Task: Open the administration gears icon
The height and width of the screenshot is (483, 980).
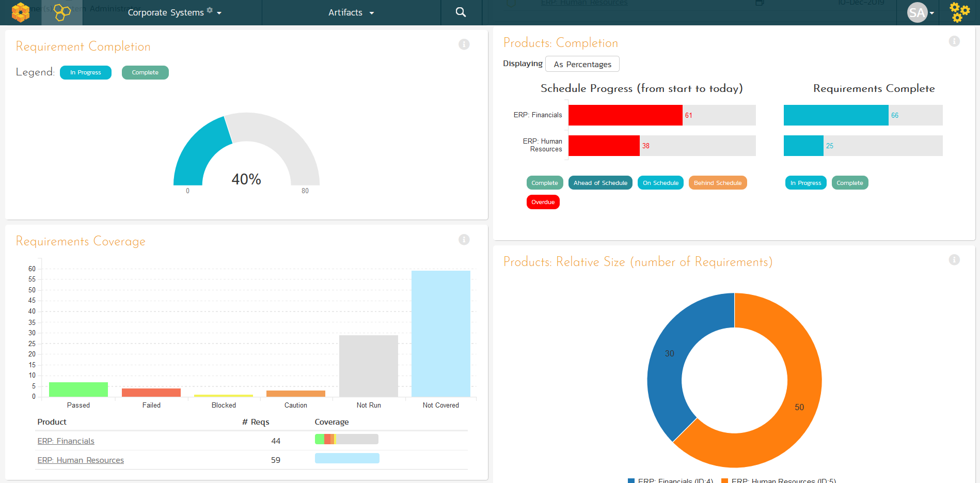Action: coord(959,12)
